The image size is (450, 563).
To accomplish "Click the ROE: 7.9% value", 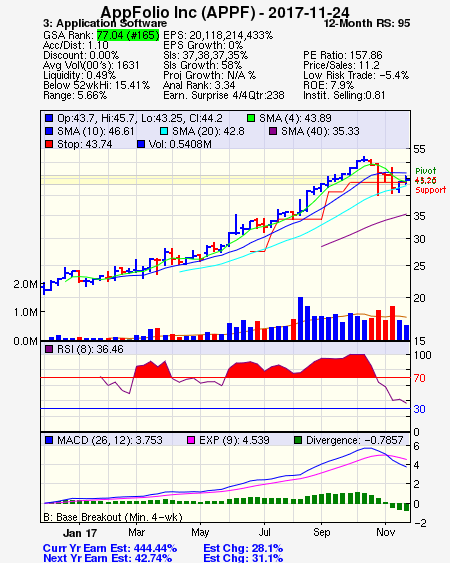I will [329, 85].
